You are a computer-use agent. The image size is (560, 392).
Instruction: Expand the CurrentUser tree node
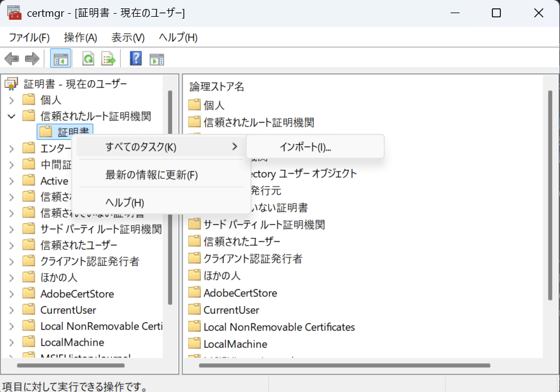(11, 310)
